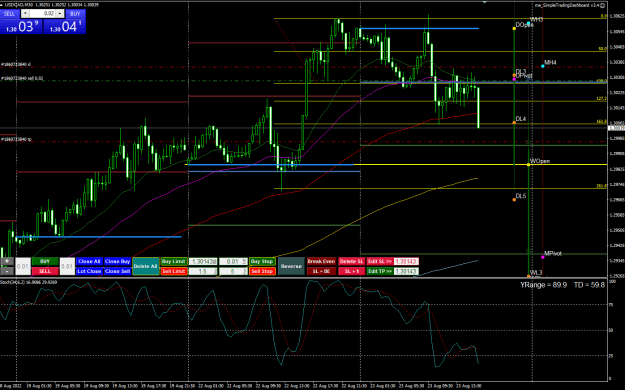Click the Close All button
The width and height of the screenshot is (625, 390).
[x=89, y=262]
